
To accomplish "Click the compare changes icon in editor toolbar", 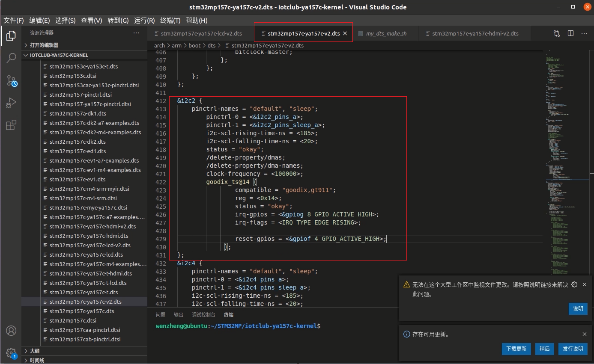I will (557, 33).
